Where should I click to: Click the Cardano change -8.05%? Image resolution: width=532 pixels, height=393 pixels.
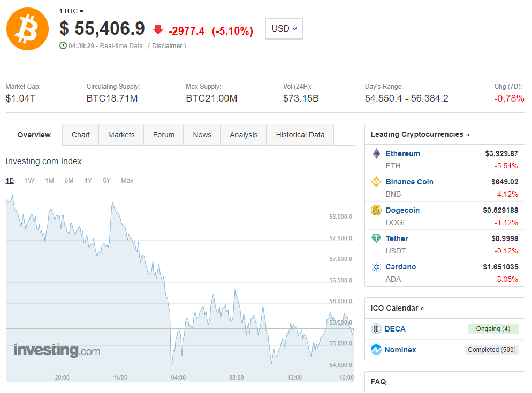coord(506,279)
